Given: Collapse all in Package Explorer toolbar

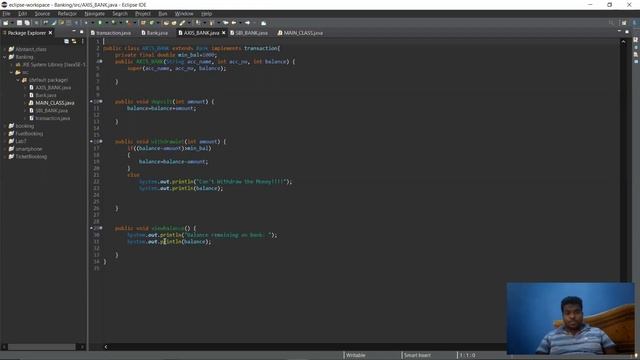Looking at the screenshot, I should click(x=67, y=41).
